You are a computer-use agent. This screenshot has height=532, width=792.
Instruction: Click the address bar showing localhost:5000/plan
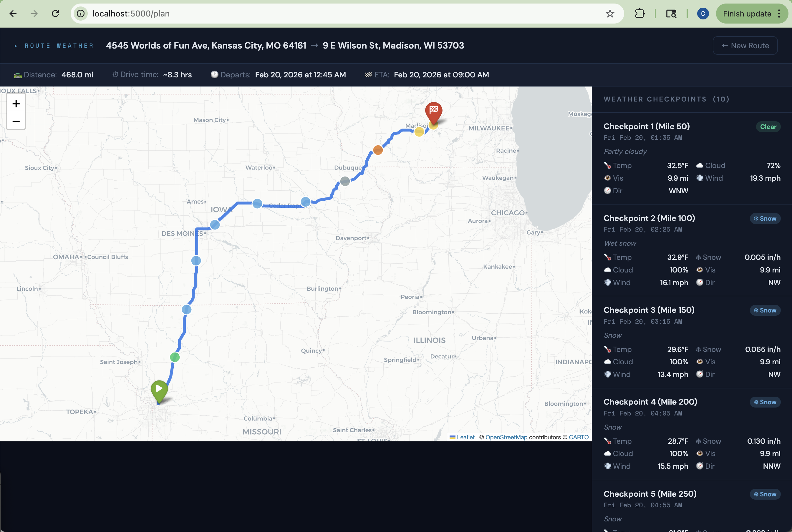point(131,14)
